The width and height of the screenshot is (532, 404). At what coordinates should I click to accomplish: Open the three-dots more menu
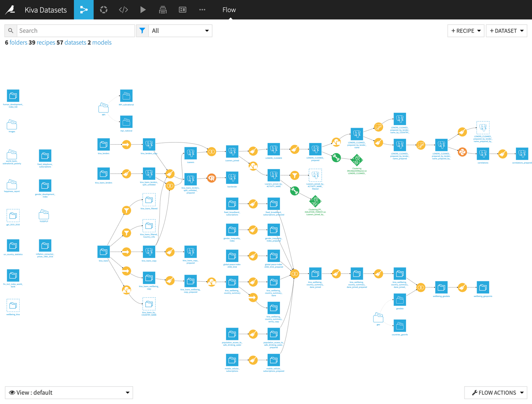point(202,10)
